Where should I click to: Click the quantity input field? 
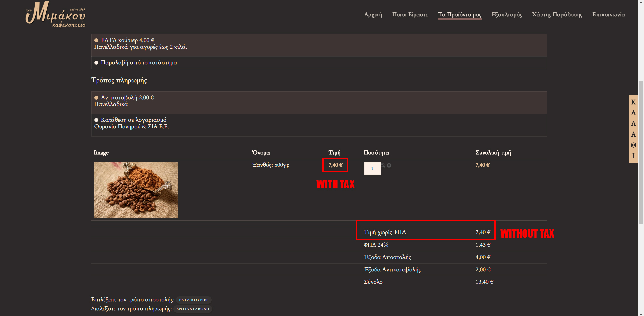click(x=372, y=168)
